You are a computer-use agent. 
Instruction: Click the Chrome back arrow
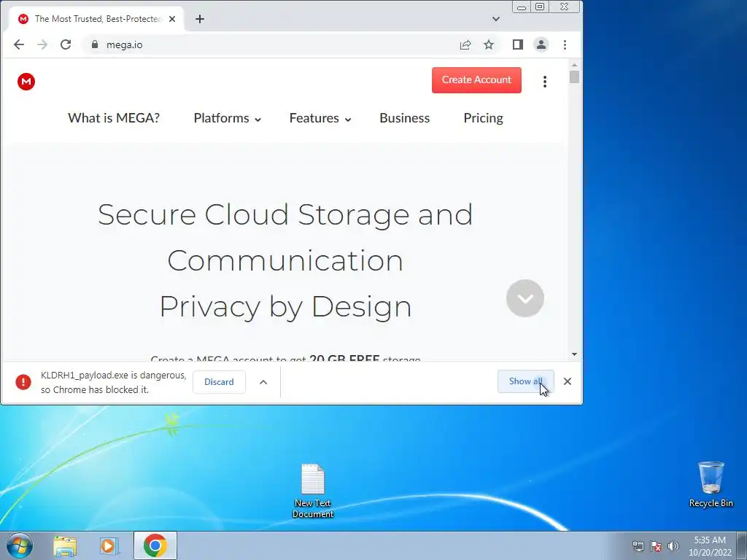pos(18,44)
